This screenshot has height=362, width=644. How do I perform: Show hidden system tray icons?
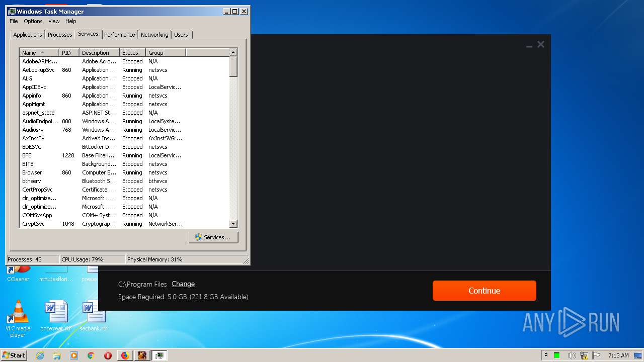(546, 355)
